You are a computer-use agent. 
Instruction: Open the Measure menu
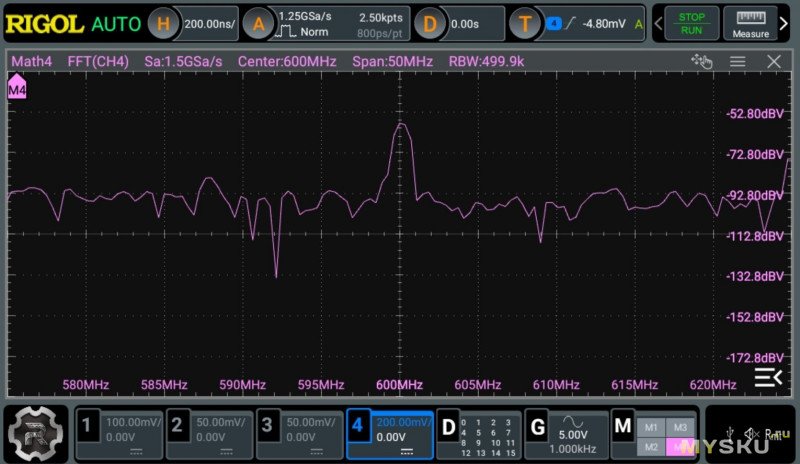pyautogui.click(x=750, y=24)
